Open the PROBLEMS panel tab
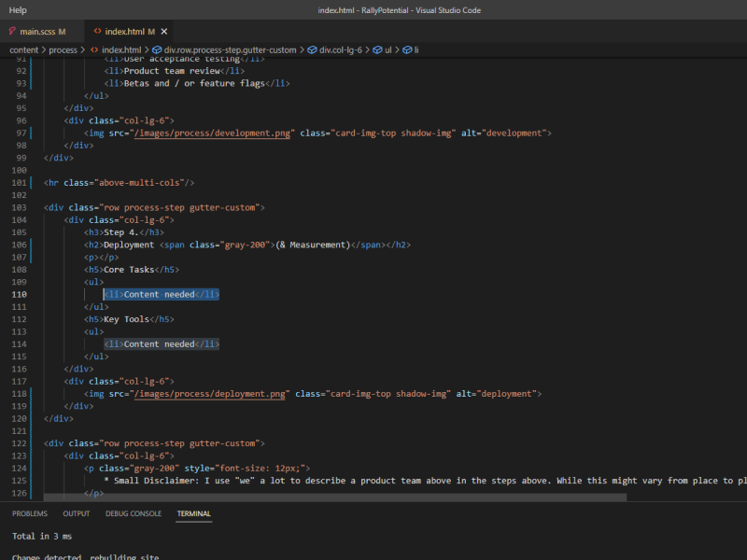This screenshot has height=560, width=747. click(x=30, y=513)
